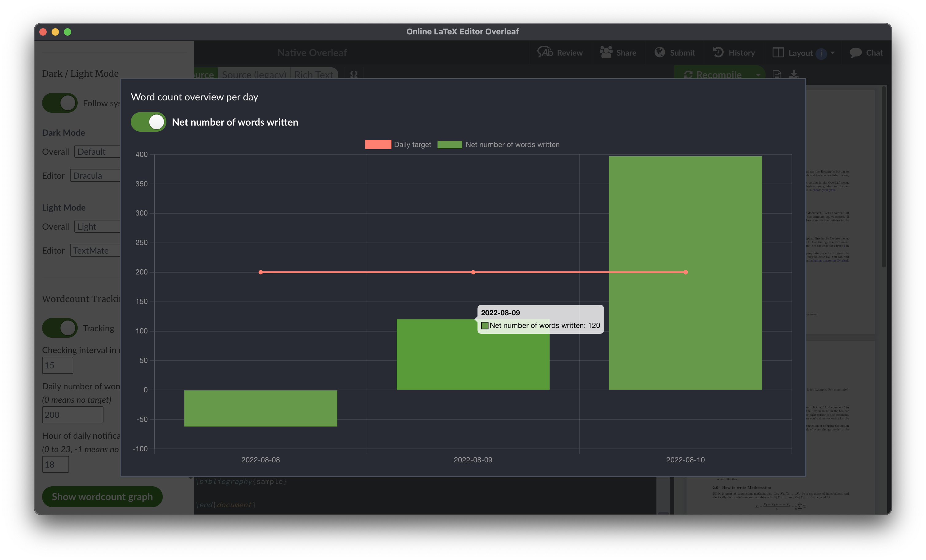Toggle Net number of words written switch

[x=148, y=122]
